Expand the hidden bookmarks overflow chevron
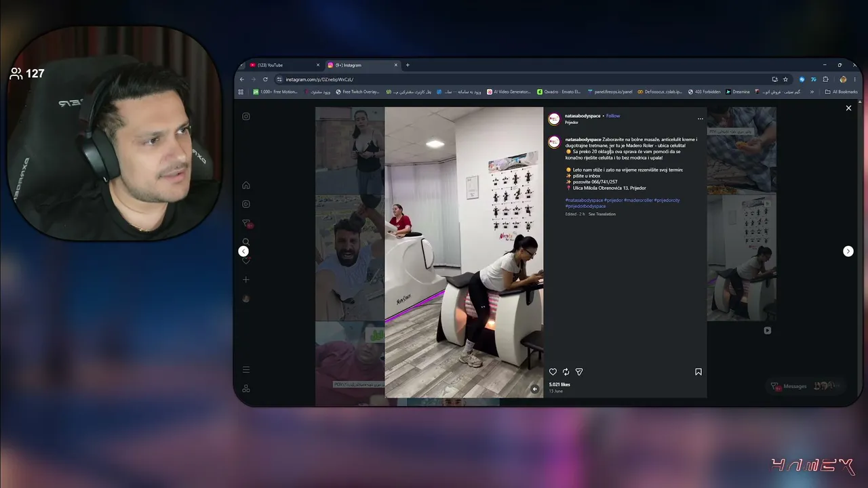 [812, 92]
